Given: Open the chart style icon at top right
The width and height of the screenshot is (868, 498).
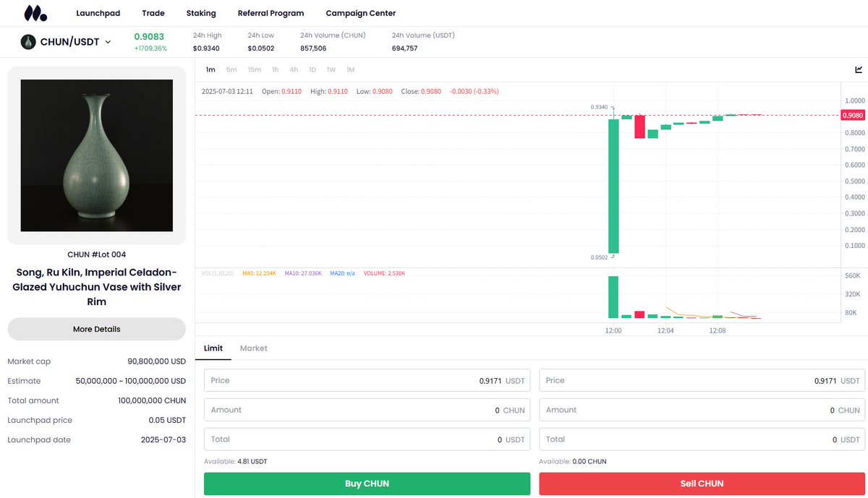Looking at the screenshot, I should click(858, 69).
